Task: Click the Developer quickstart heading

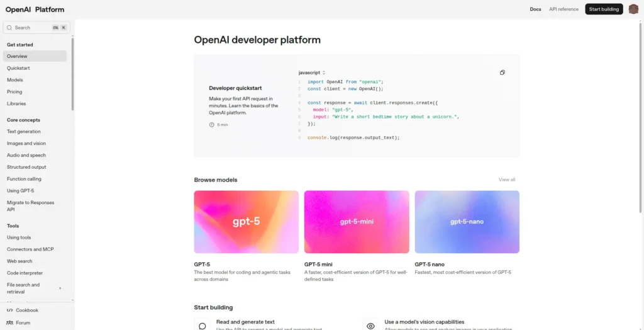Action: click(235, 88)
